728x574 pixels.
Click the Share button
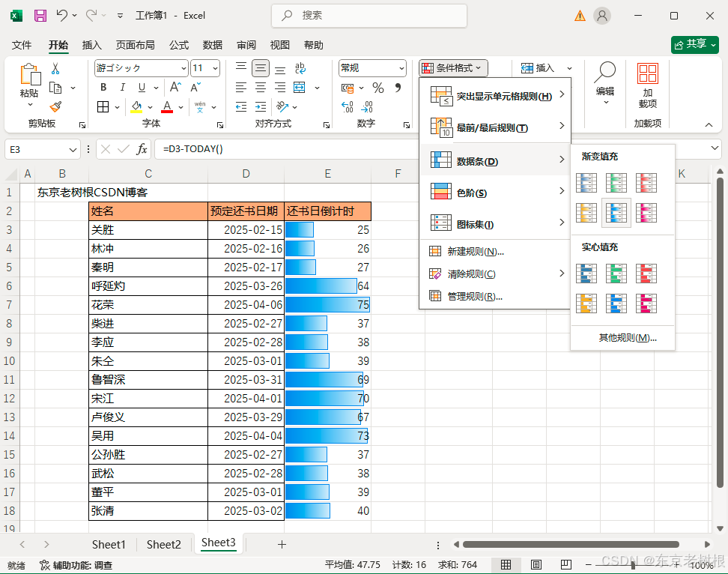pos(695,44)
